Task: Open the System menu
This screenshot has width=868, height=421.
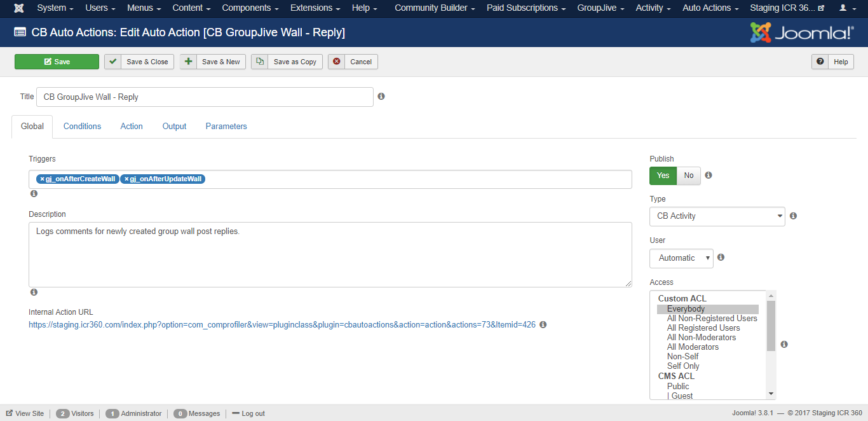Action: point(55,8)
